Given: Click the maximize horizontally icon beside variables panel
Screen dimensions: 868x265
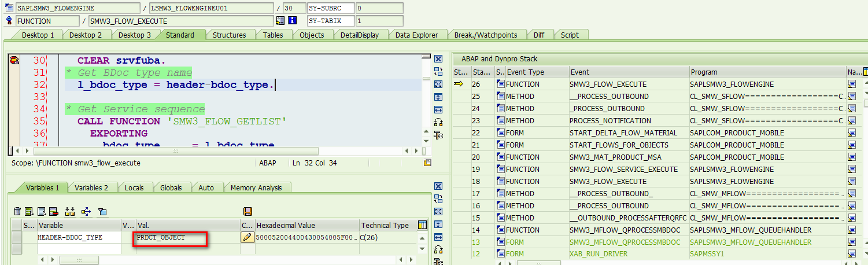Looking at the screenshot, I should (438, 237).
